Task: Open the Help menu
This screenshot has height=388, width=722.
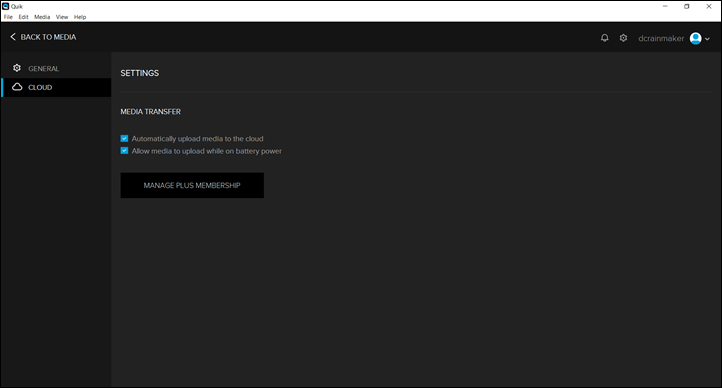Action: point(80,17)
